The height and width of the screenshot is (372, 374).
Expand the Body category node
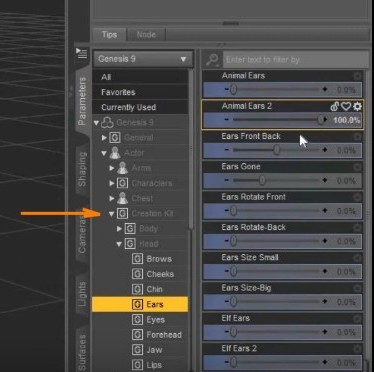[x=119, y=229]
